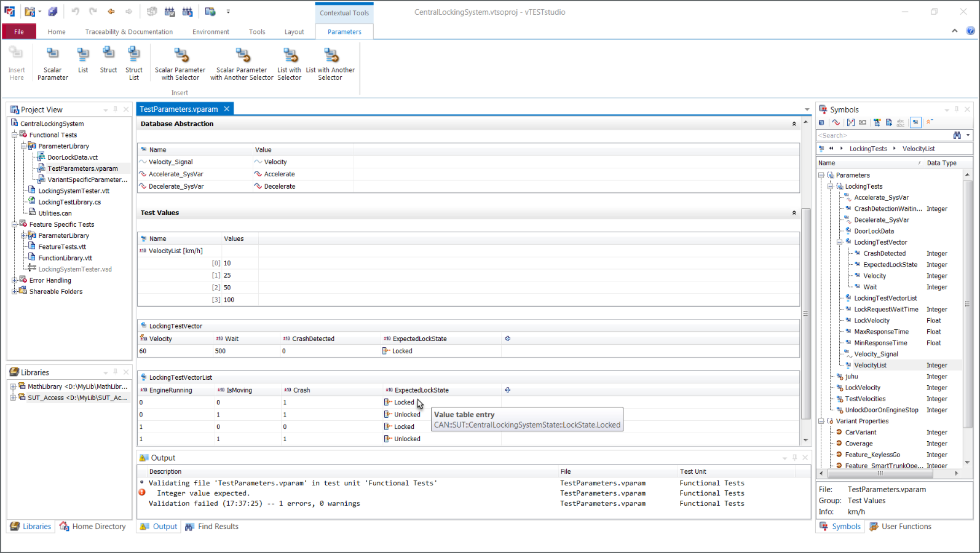The height and width of the screenshot is (553, 980).
Task: Insert List with Another Selector
Action: [330, 63]
